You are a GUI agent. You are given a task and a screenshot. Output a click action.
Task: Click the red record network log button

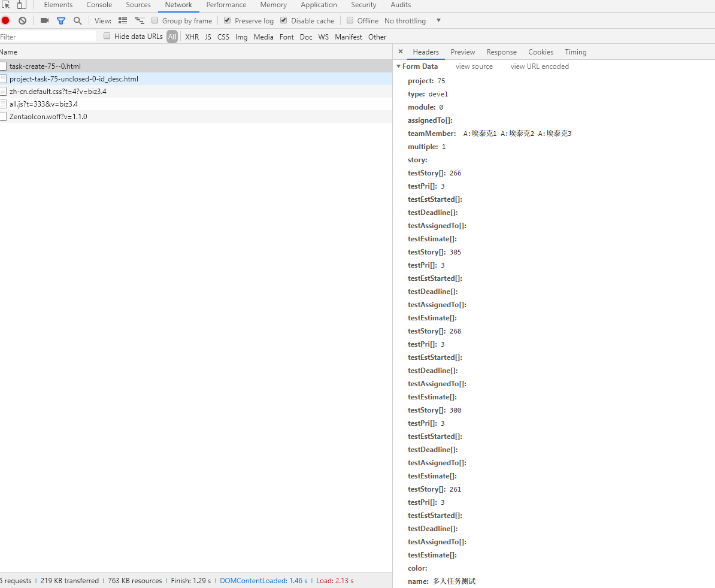point(5,20)
